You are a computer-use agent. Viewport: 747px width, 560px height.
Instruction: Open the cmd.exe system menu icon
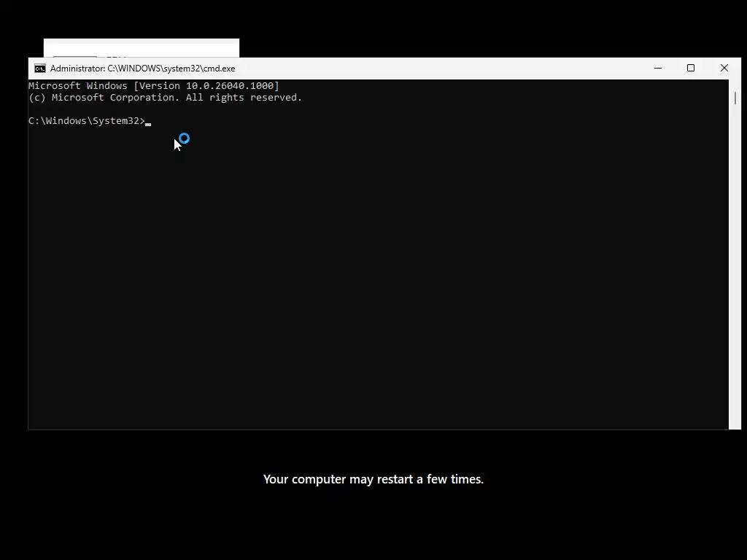point(40,69)
